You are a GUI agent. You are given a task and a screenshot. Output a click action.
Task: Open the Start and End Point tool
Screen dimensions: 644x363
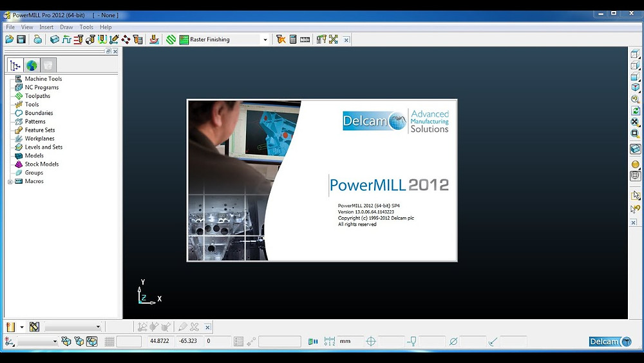pyautogui.click(x=90, y=39)
